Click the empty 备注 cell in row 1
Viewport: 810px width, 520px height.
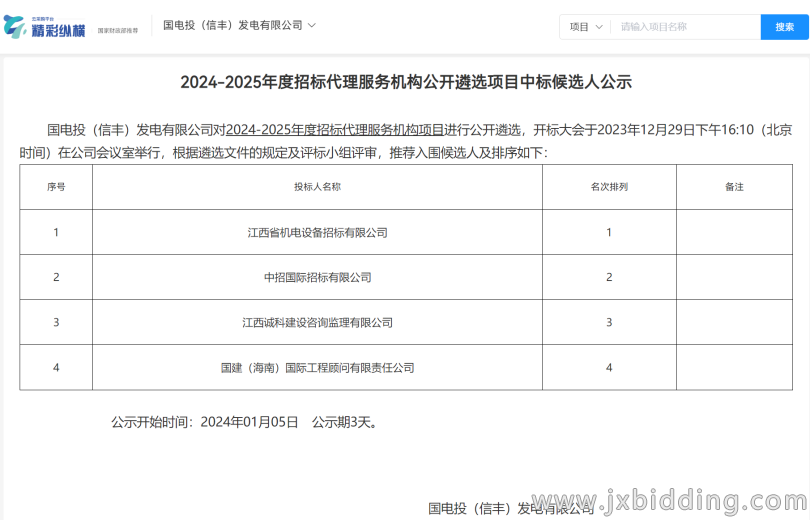[x=734, y=233]
